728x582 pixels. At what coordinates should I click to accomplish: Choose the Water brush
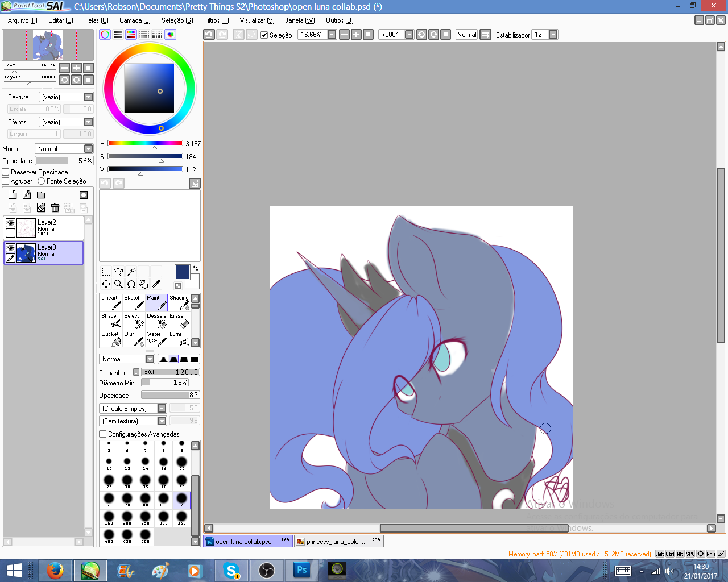pyautogui.click(x=156, y=339)
